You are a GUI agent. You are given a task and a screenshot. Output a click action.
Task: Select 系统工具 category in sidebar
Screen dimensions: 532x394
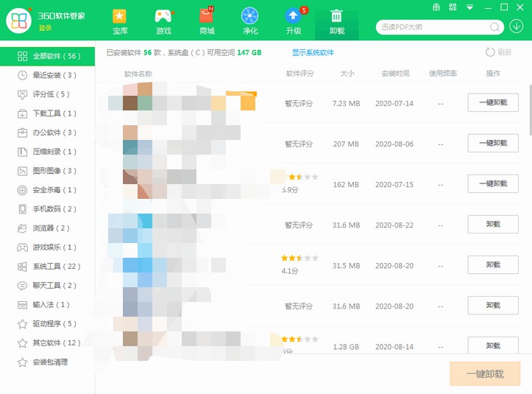[x=56, y=266]
